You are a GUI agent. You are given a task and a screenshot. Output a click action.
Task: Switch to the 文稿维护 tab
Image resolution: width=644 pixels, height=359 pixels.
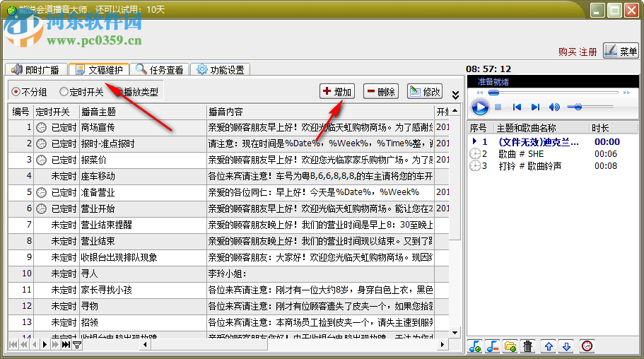(99, 70)
